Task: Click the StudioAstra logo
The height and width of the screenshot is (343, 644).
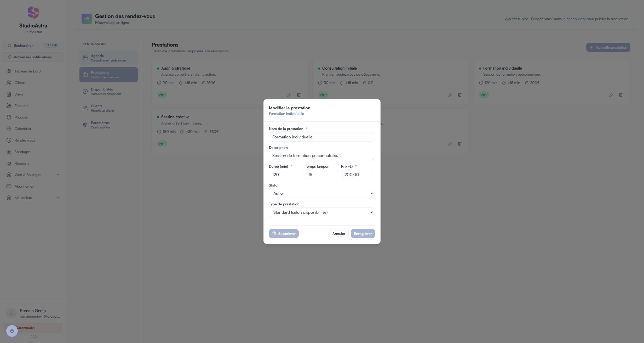Action: pos(33,13)
